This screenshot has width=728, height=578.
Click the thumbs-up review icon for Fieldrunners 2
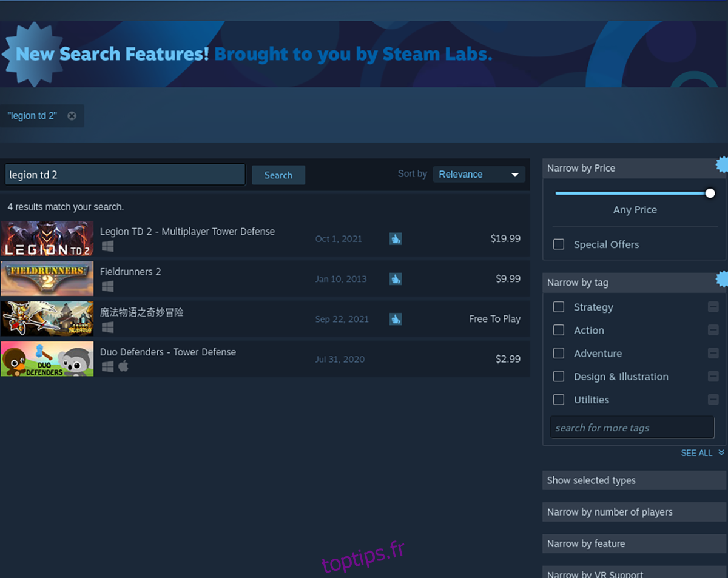click(396, 279)
